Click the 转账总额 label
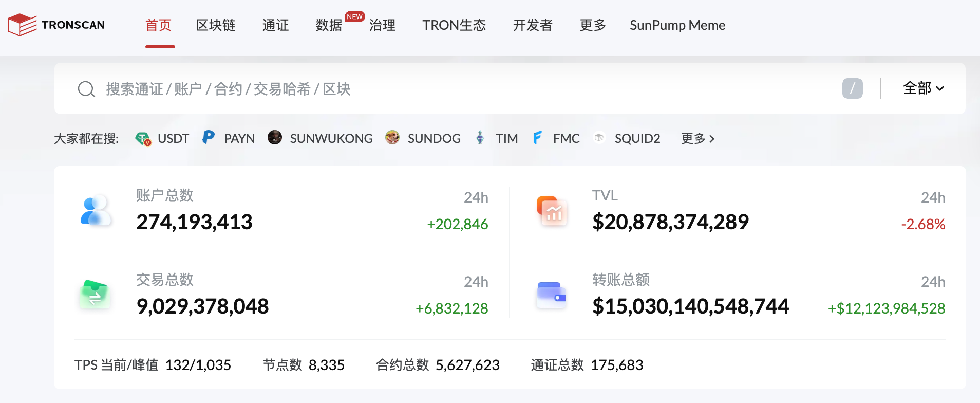This screenshot has height=403, width=980. click(x=621, y=280)
